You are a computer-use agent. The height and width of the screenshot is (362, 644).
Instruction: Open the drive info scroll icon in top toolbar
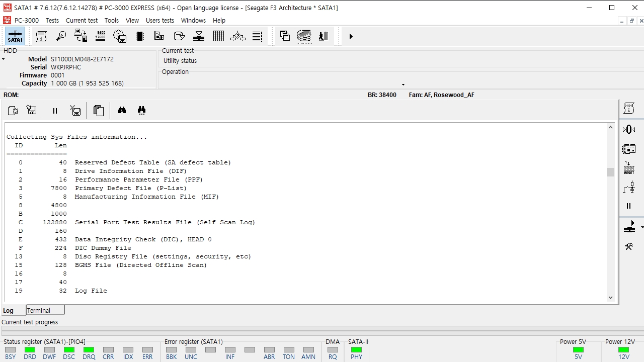(42, 36)
